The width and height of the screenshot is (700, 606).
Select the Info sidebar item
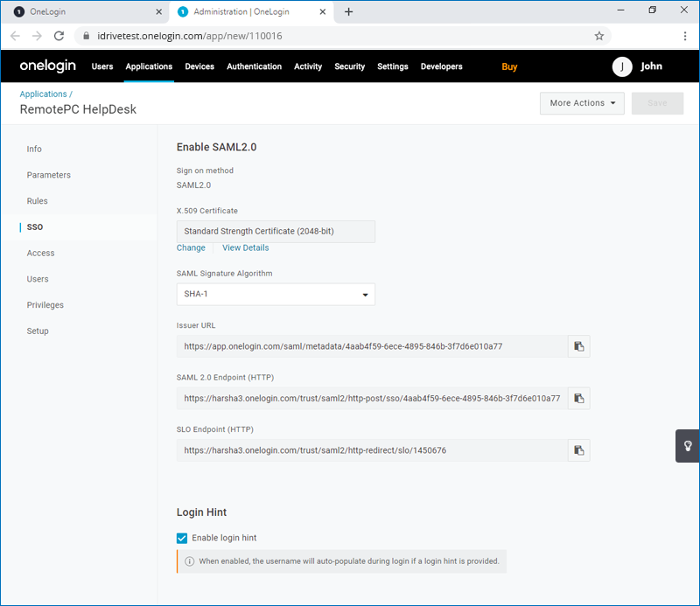pyautogui.click(x=33, y=149)
